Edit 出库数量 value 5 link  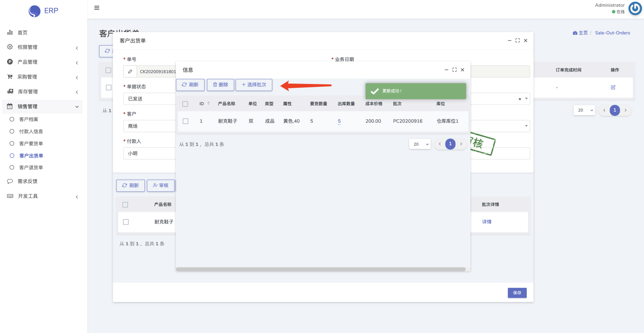[339, 121]
